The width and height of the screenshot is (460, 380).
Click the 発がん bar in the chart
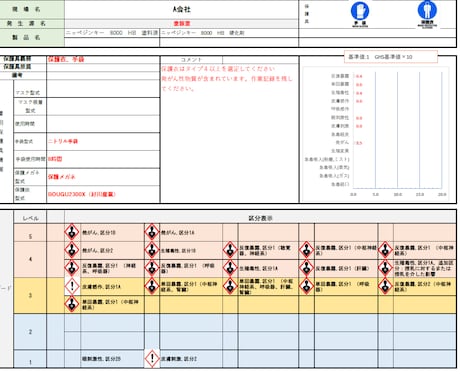354,143
